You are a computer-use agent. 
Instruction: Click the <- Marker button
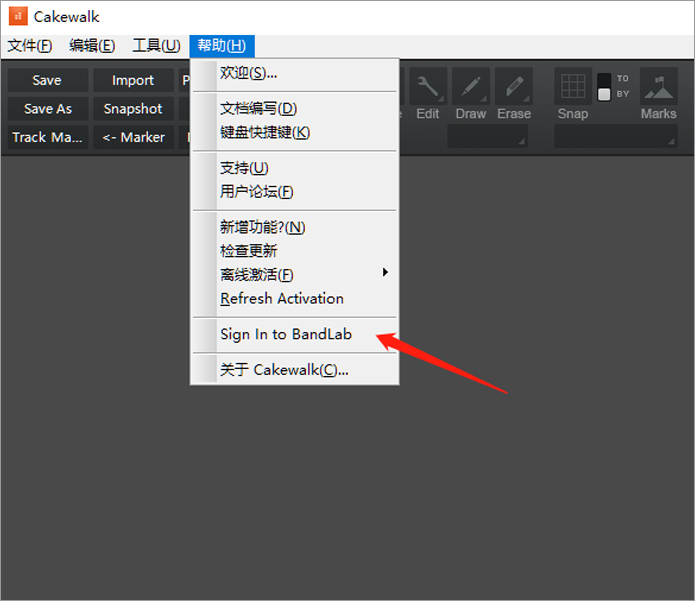[x=133, y=137]
